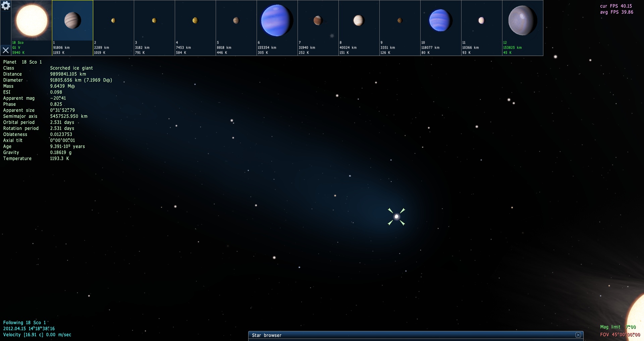The width and height of the screenshot is (644, 341).
Task: Select planet 10 thumbnail 118077 km
Action: pos(441,28)
